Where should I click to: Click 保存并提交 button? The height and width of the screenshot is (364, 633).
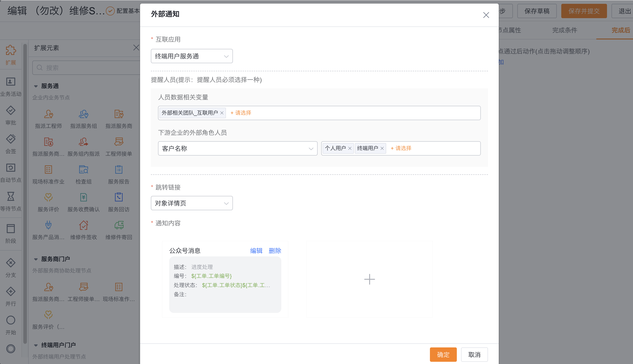click(x=584, y=11)
